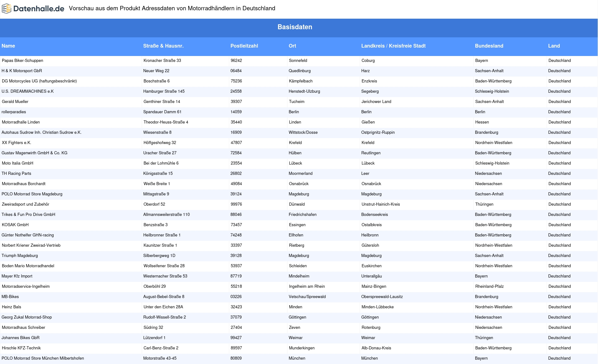Screen dimensions: 598x364
Task: Select Autohaus Sudrow Inh. Christian Sudrow e.K.
Action: point(41,133)
